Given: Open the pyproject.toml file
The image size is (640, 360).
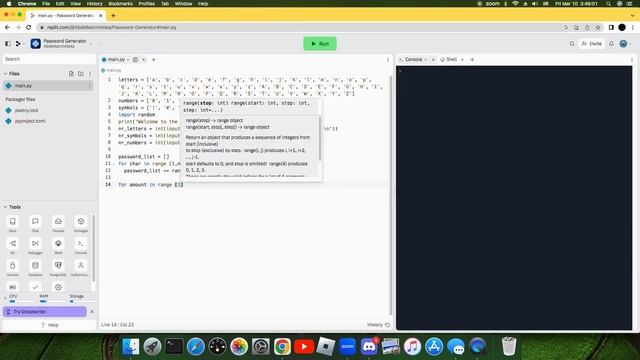Looking at the screenshot, I should (30, 121).
